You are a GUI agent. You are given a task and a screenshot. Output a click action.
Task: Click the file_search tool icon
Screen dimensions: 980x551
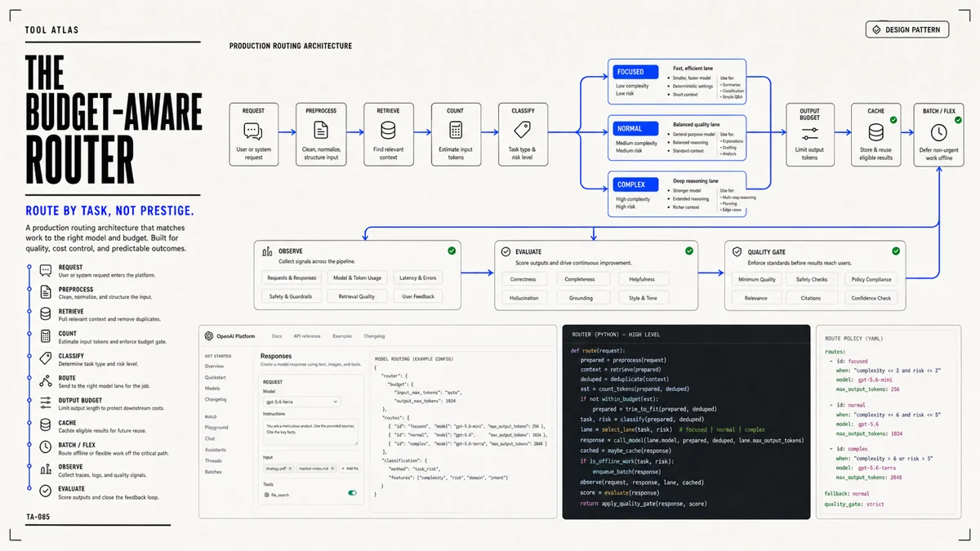coord(266,495)
